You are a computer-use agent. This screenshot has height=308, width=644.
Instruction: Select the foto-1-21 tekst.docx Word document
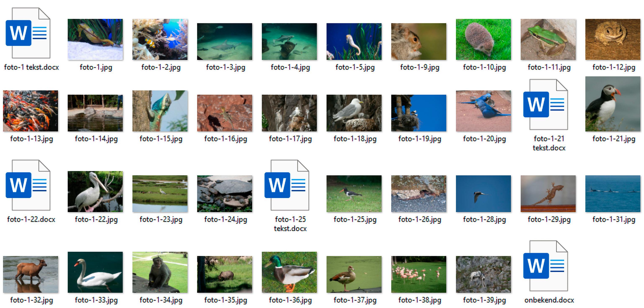pos(546,105)
